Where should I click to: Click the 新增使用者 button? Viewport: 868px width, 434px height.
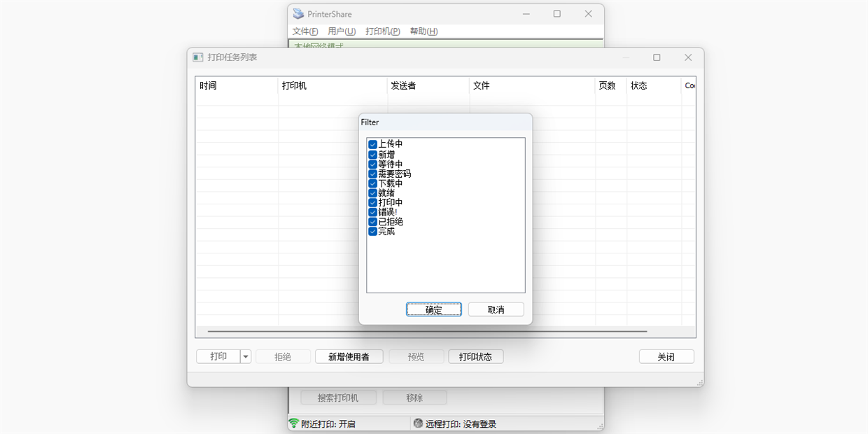pos(348,357)
